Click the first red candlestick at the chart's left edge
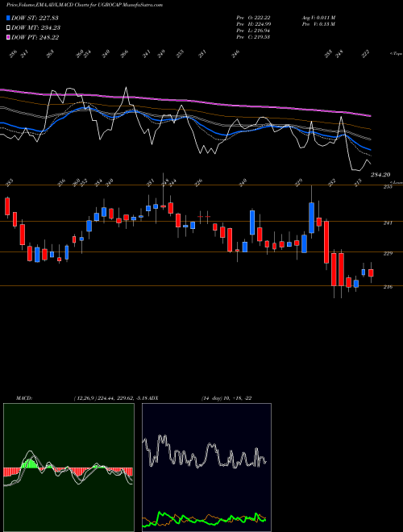 [x=7, y=206]
